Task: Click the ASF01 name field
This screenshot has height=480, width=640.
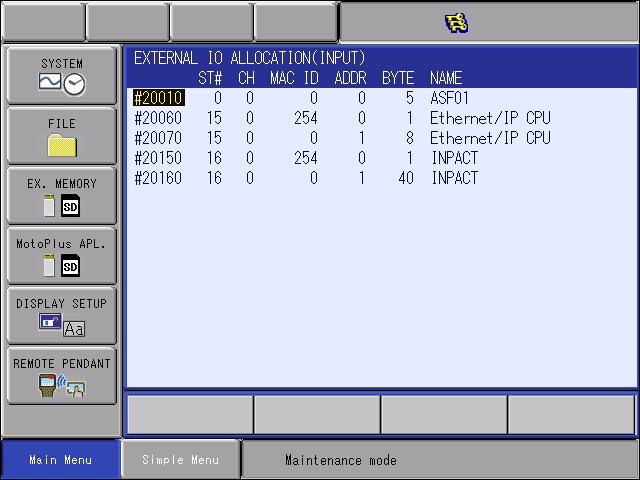Action: coord(449,98)
